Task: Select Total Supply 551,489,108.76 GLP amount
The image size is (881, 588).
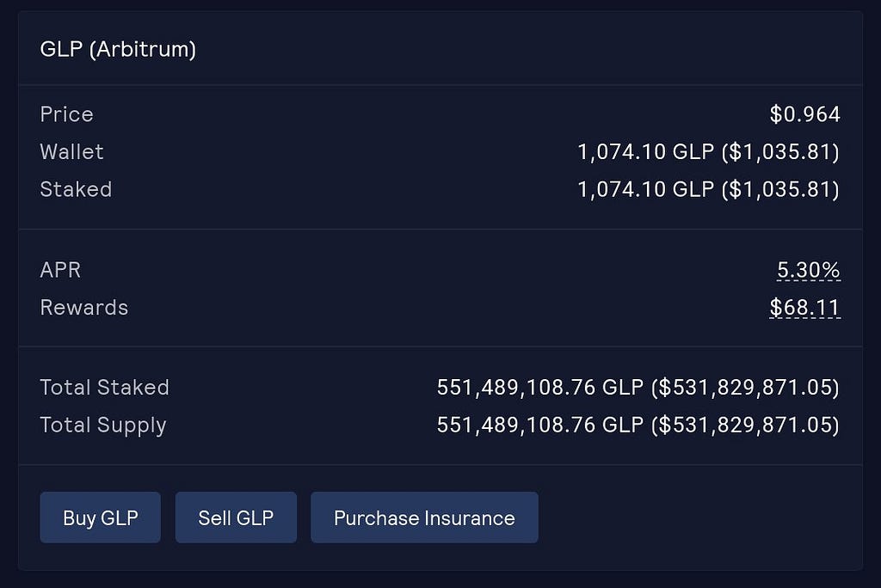Action: [540, 426]
